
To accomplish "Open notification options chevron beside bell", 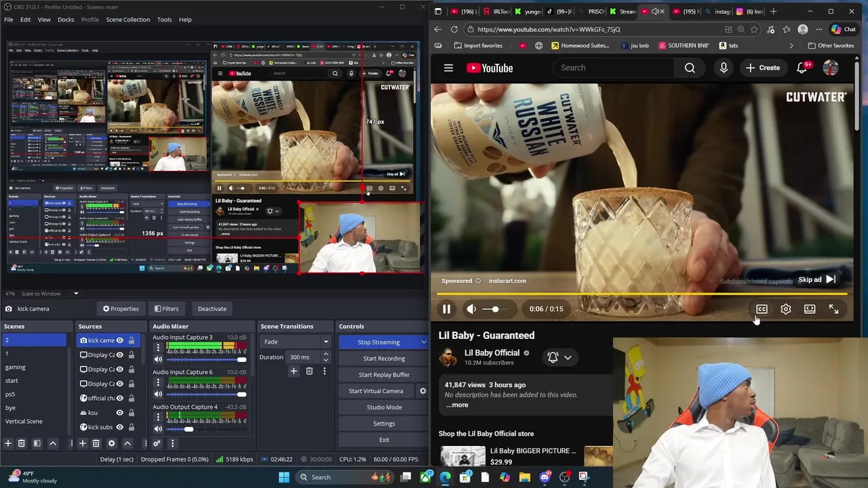I will coord(568,357).
